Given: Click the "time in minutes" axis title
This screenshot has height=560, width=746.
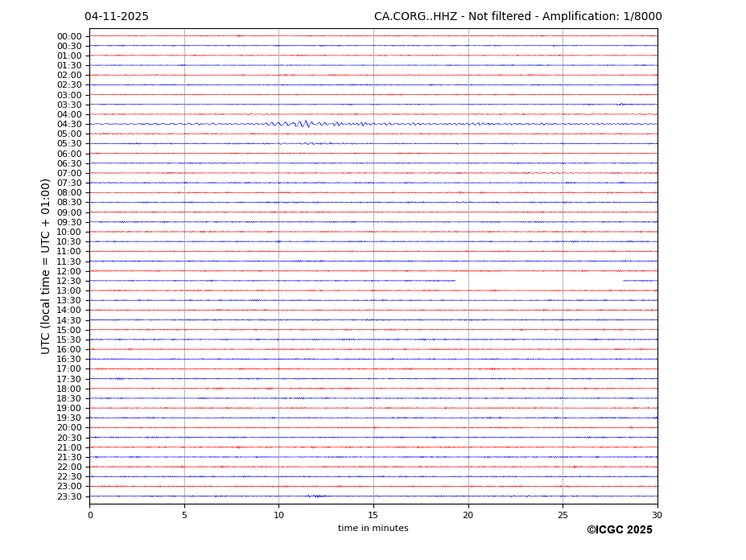Looking at the screenshot, I should (x=373, y=529).
